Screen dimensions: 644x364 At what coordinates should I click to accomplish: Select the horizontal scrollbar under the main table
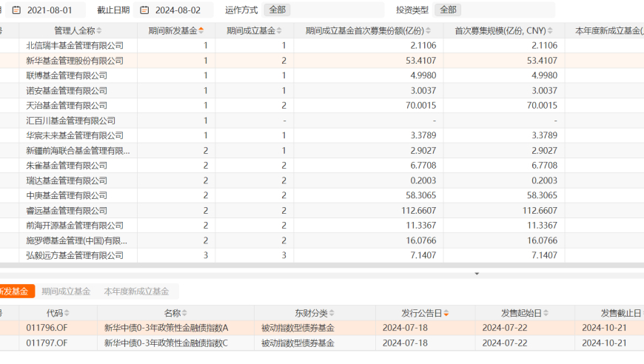(322, 266)
